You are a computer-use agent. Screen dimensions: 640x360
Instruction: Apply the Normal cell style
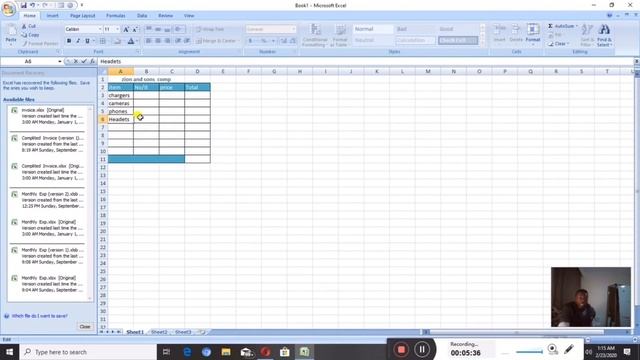pyautogui.click(x=373, y=29)
